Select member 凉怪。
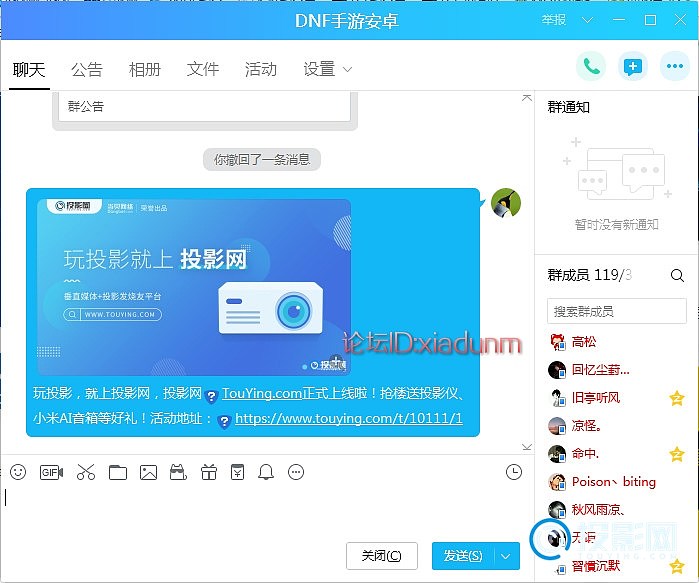 click(617, 426)
